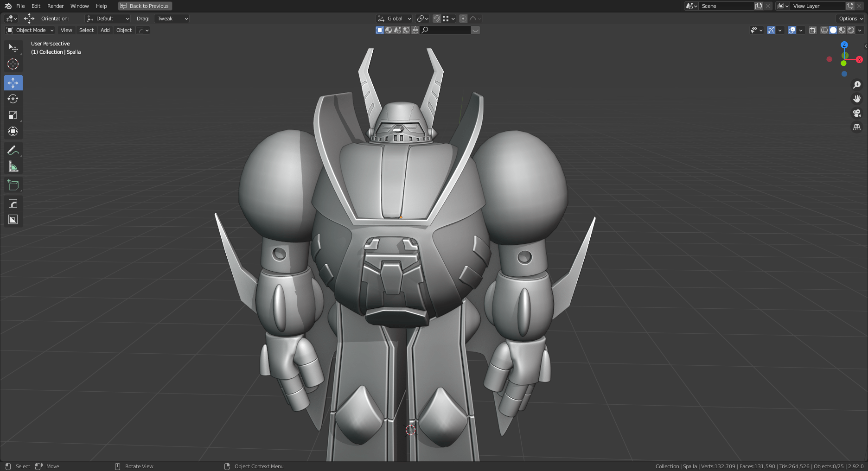Open the Options dropdown
868x471 pixels.
[851, 19]
